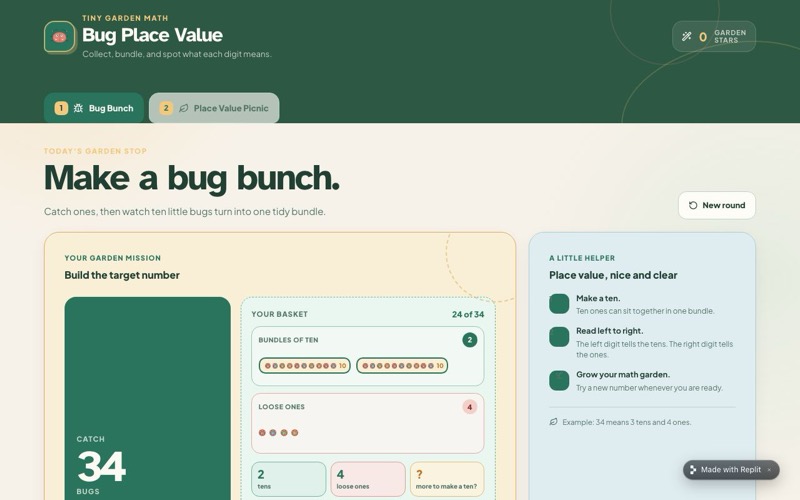Click the YOUR GARDEN MISSION label
The image size is (800, 500).
pyautogui.click(x=113, y=258)
